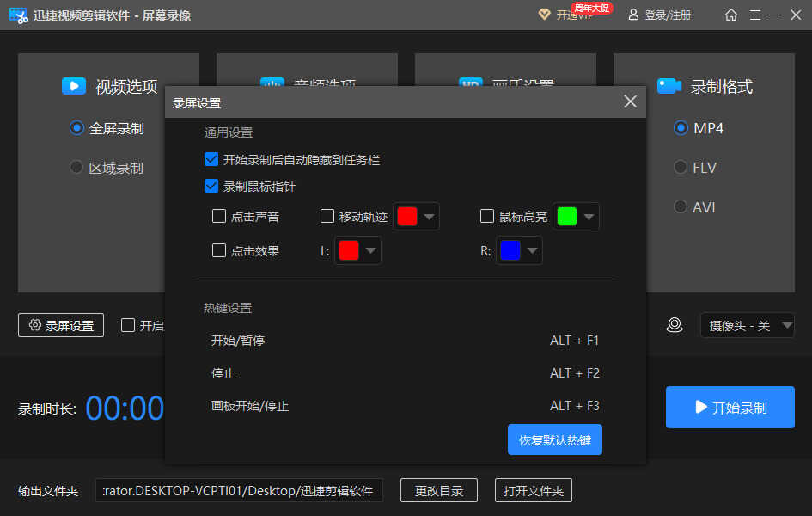Toggle the 开启 checkbox next to 录屏设置
Screen dimensions: 812x516
pos(128,325)
